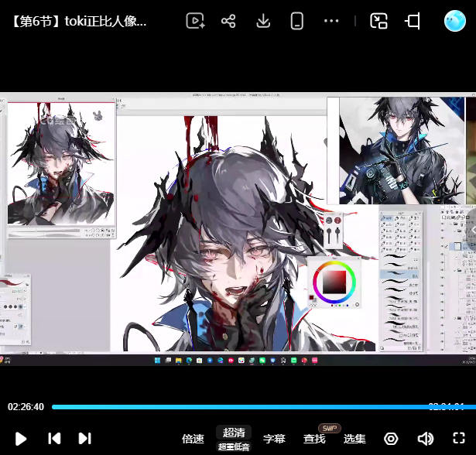
Task: Seek on the blue progress bar
Action: click(264, 407)
